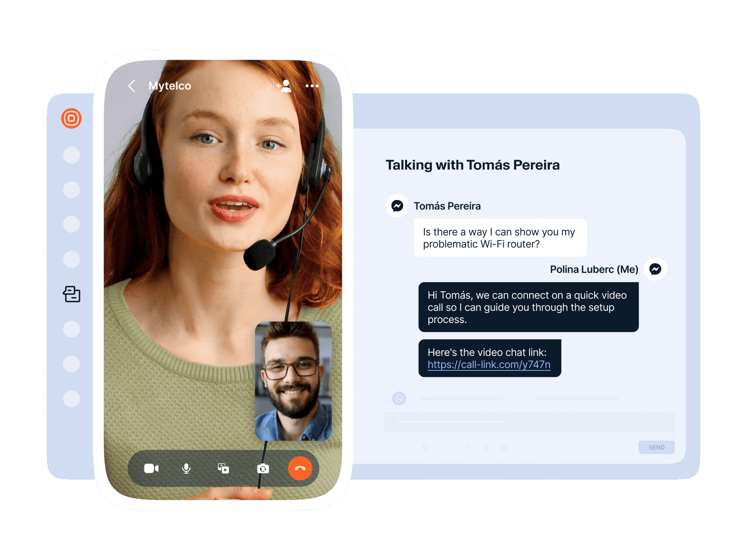
Task: Open quick replies with the lightning icon
Action: [469, 447]
